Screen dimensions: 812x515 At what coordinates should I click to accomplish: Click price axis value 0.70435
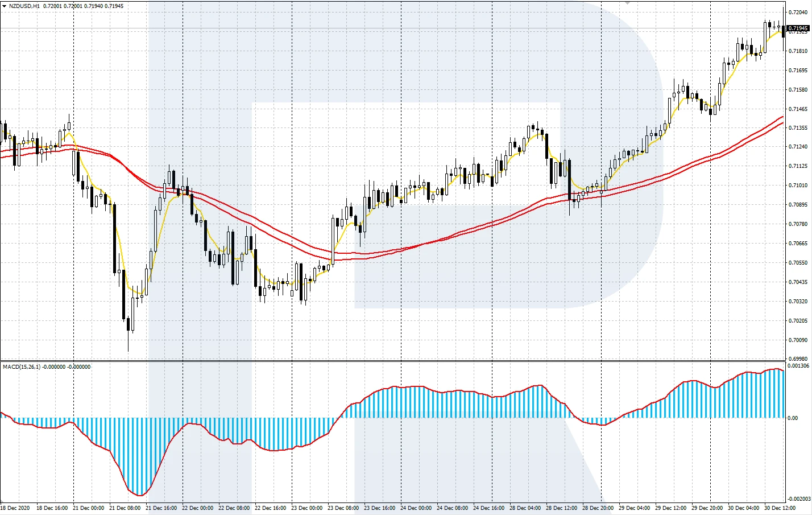[798, 282]
